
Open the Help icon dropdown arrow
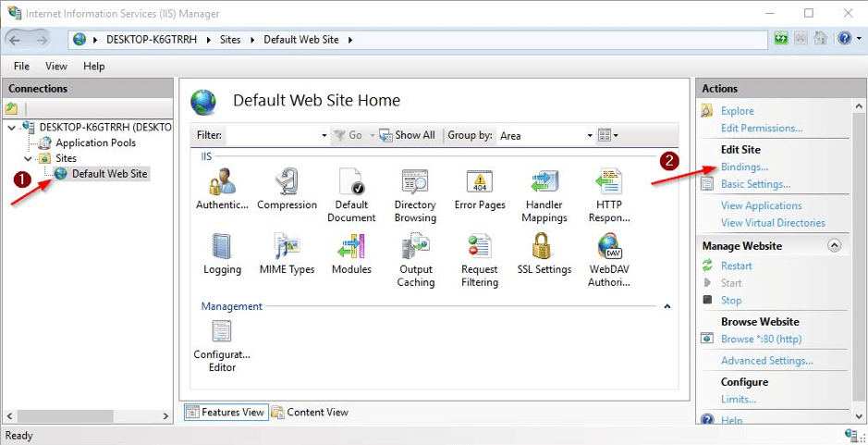[x=858, y=40]
